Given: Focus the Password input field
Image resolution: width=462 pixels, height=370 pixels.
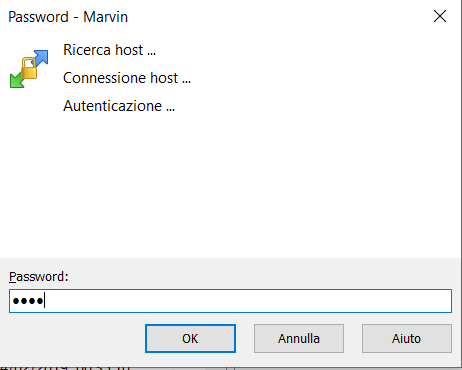Looking at the screenshot, I should tap(230, 301).
